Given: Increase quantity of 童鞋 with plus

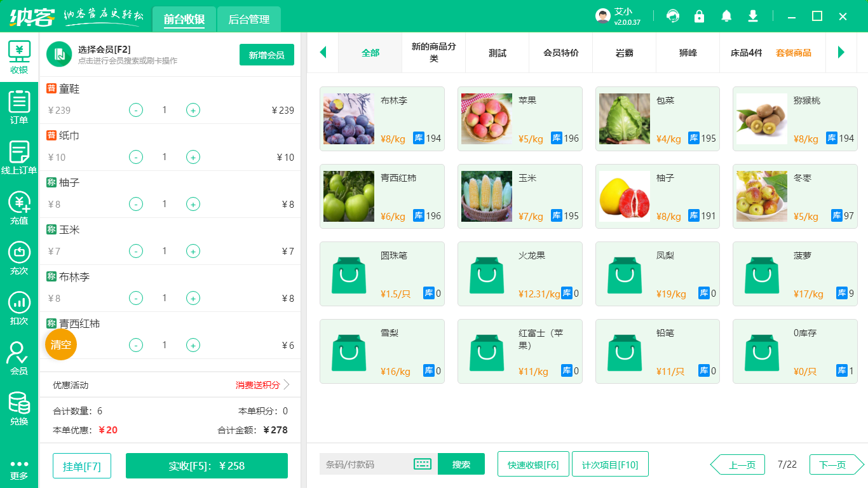Looking at the screenshot, I should click(193, 110).
